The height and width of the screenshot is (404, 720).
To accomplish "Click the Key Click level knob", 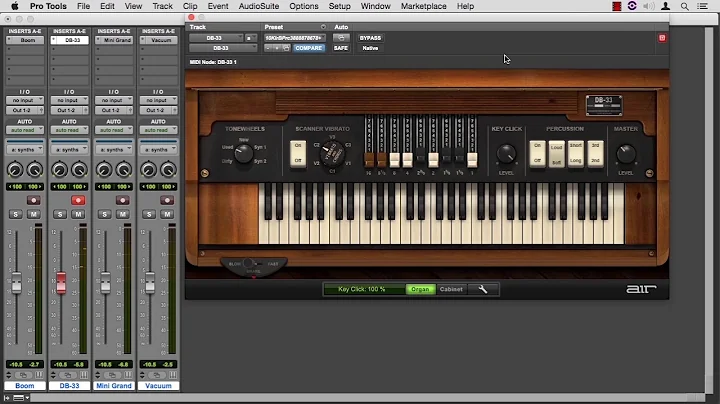I will pyautogui.click(x=506, y=154).
